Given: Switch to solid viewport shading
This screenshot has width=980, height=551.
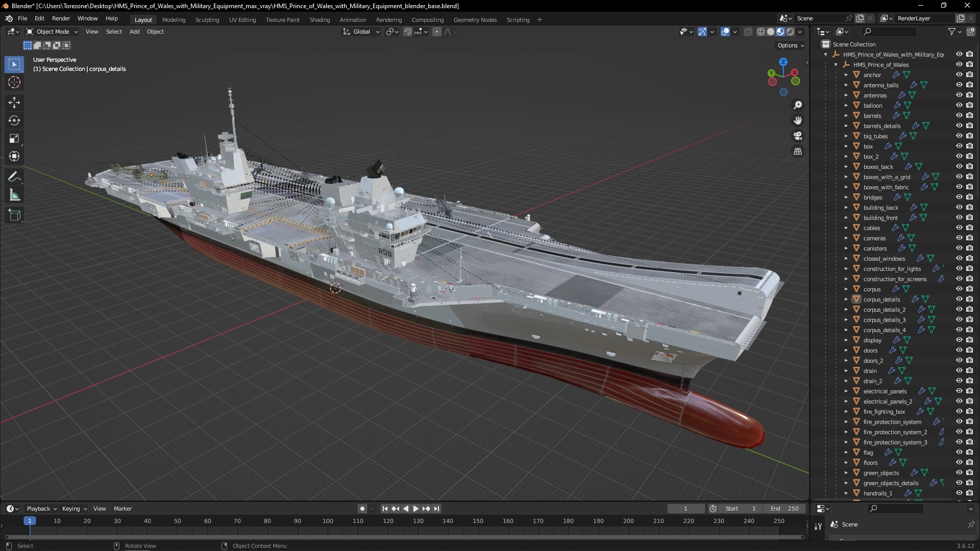Looking at the screenshot, I should 771,32.
